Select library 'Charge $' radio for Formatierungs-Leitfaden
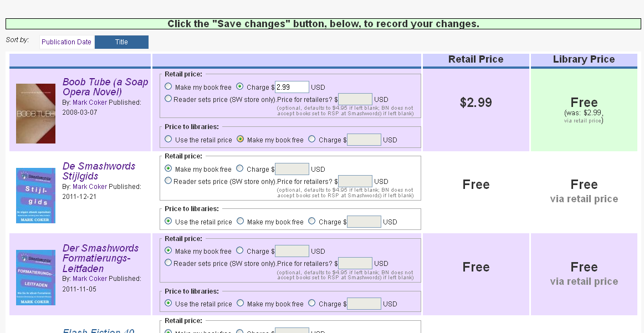This screenshot has width=644, height=333. [x=311, y=303]
